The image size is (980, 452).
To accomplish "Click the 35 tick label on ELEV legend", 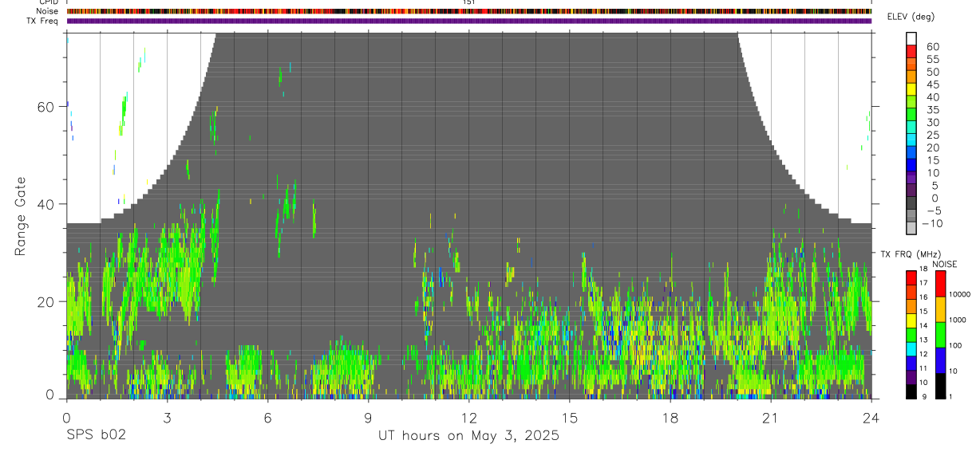I will [932, 110].
